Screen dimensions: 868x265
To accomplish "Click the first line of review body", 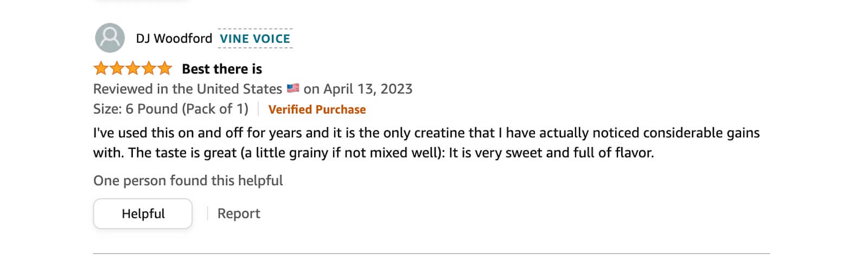I will coord(426,133).
